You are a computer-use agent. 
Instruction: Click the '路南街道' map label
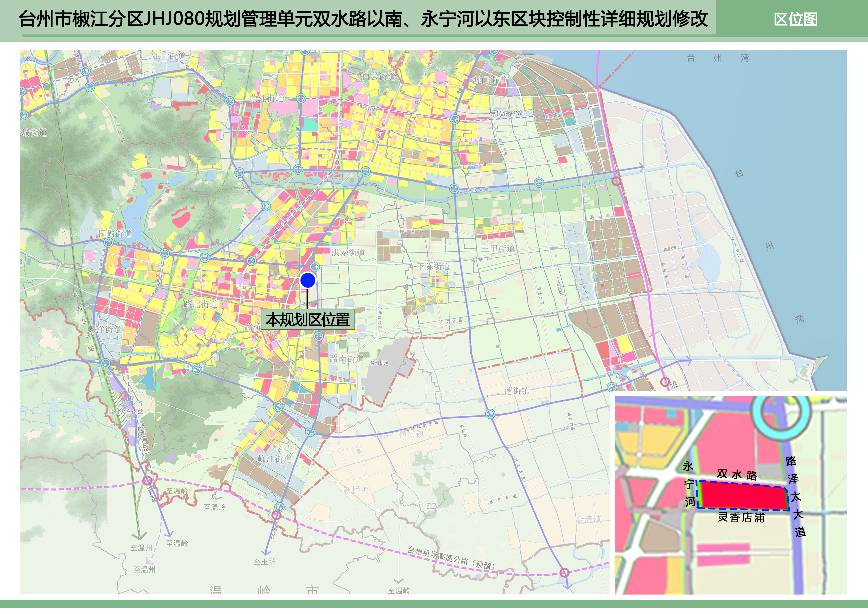click(x=347, y=358)
